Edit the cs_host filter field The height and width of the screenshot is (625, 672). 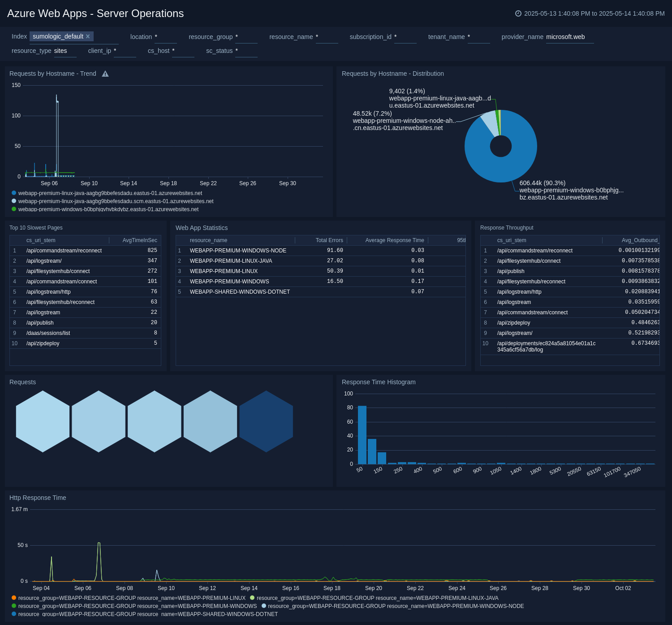click(x=183, y=51)
